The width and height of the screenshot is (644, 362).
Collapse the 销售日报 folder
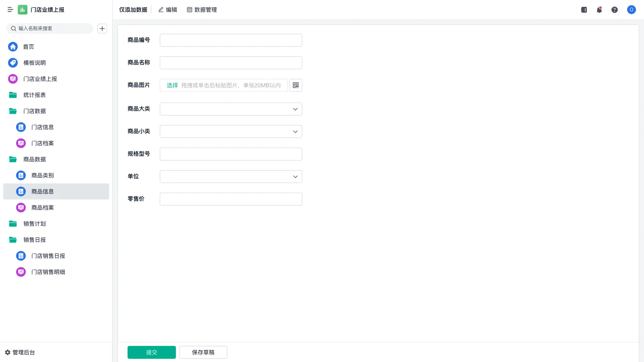(x=13, y=240)
